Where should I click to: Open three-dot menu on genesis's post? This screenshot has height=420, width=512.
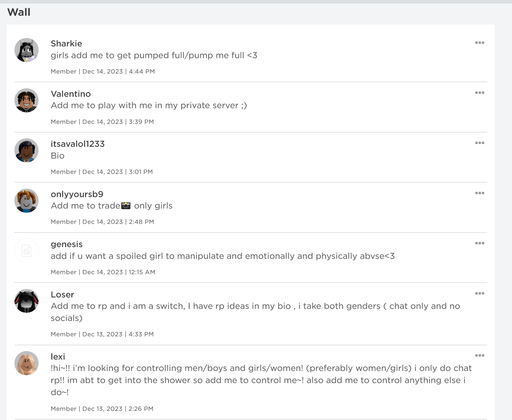click(480, 243)
